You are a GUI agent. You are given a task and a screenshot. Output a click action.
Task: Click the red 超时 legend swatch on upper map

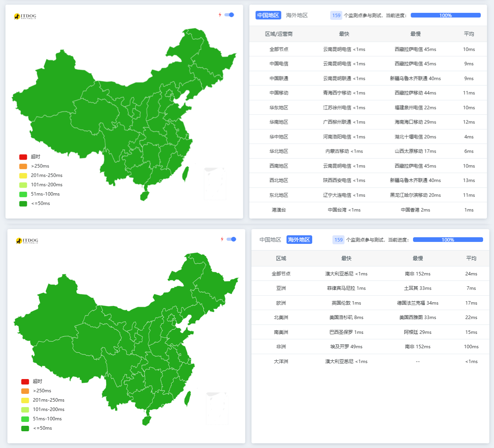23,157
